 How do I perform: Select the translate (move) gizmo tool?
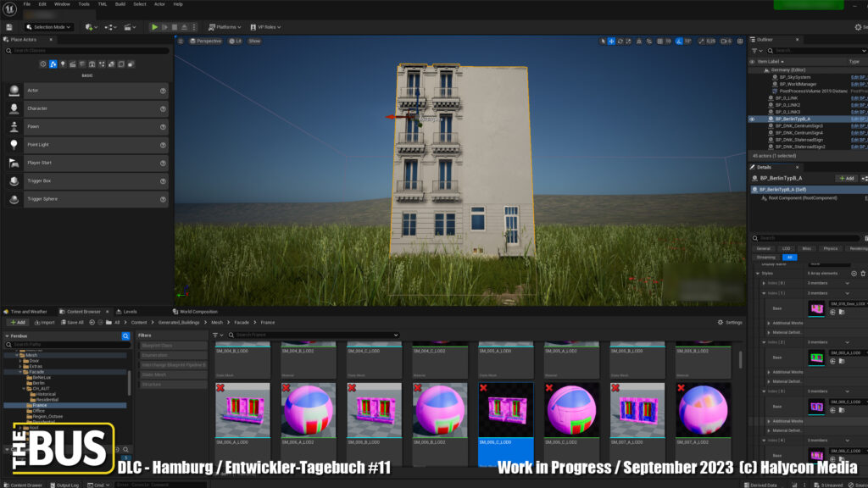pyautogui.click(x=611, y=41)
